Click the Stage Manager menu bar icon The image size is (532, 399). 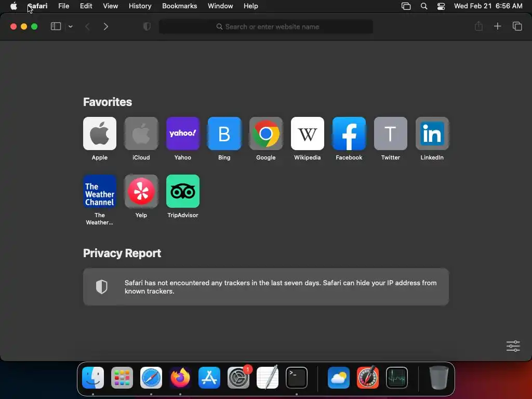pos(406,6)
